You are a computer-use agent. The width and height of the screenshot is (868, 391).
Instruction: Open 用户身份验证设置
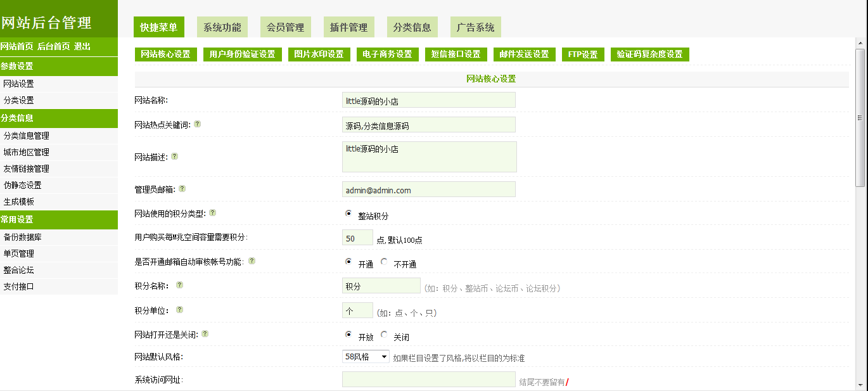coord(243,54)
